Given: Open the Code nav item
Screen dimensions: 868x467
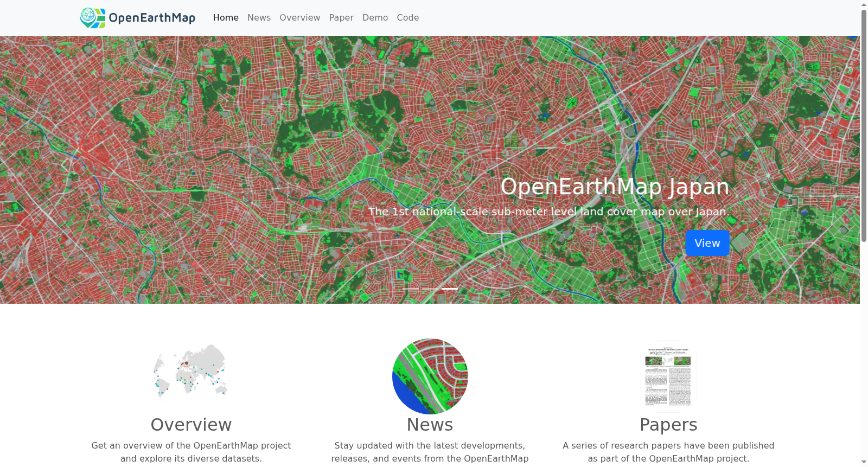Looking at the screenshot, I should coord(408,18).
